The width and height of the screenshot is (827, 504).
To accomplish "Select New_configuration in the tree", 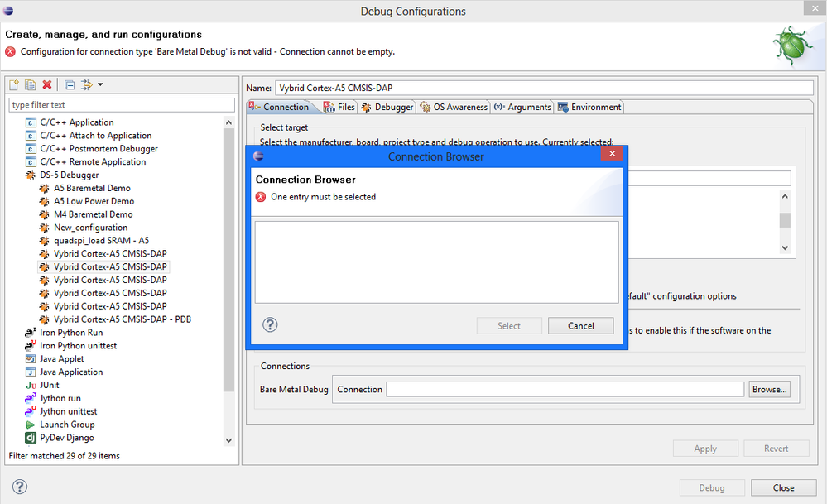I will pos(91,228).
